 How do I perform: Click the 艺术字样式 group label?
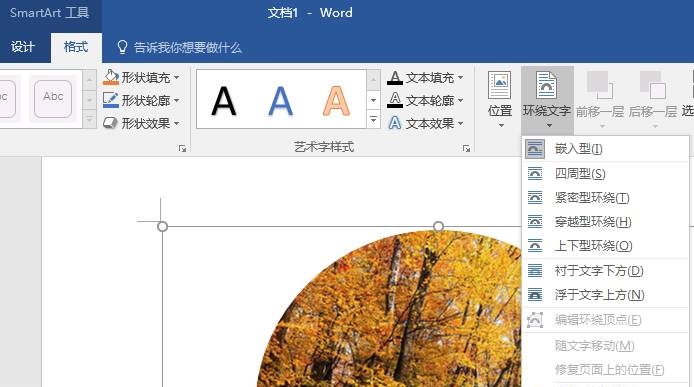tap(324, 147)
